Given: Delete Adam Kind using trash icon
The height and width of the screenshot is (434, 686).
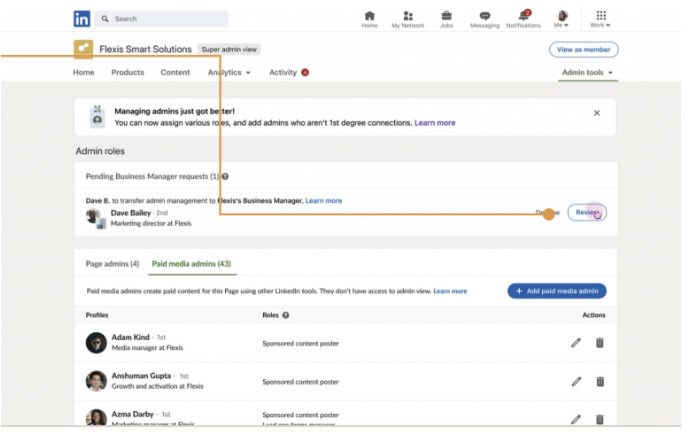Looking at the screenshot, I should click(x=600, y=343).
